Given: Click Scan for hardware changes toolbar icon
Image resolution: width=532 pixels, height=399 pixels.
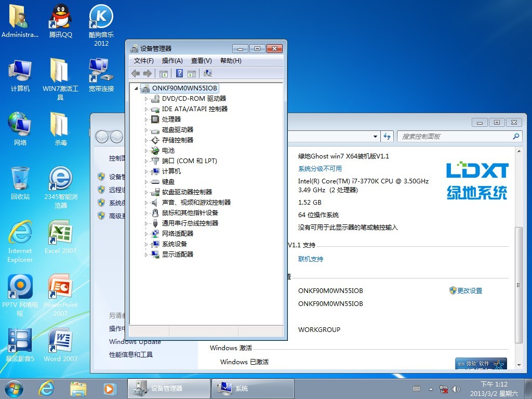Looking at the screenshot, I should click(x=208, y=73).
